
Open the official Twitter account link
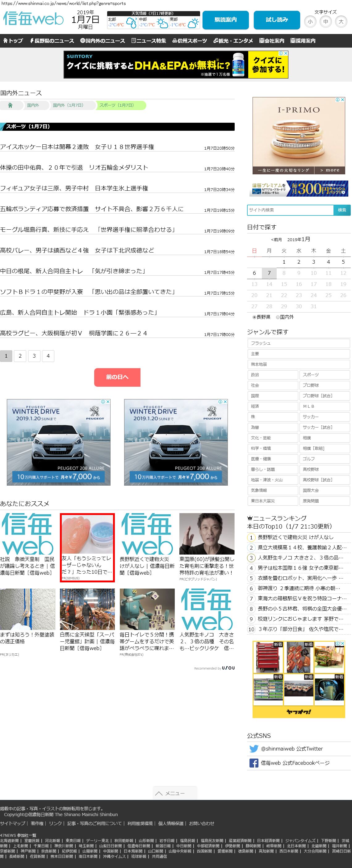click(291, 748)
